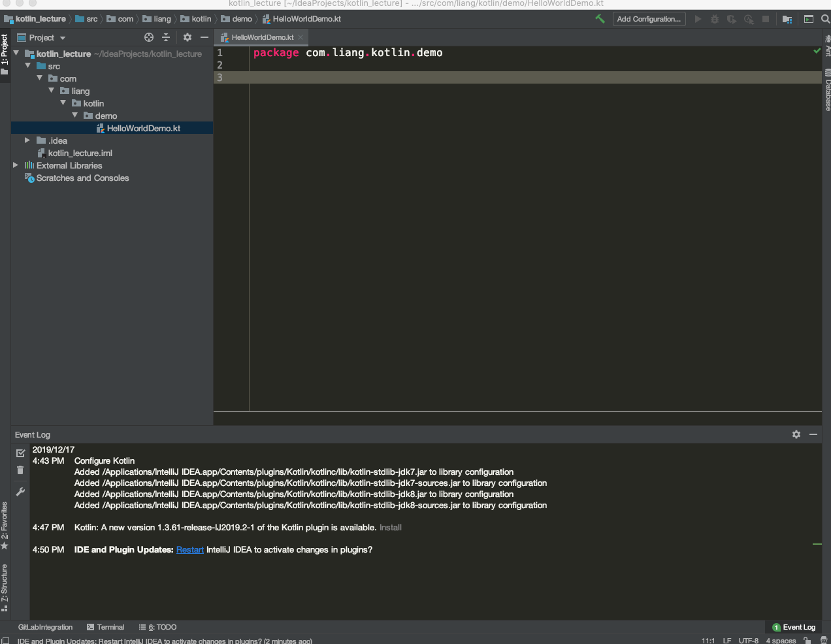Click HelloWorldDemo.kt in the breadcrumb
Viewport: 831px width, 644px height.
pyautogui.click(x=301, y=19)
